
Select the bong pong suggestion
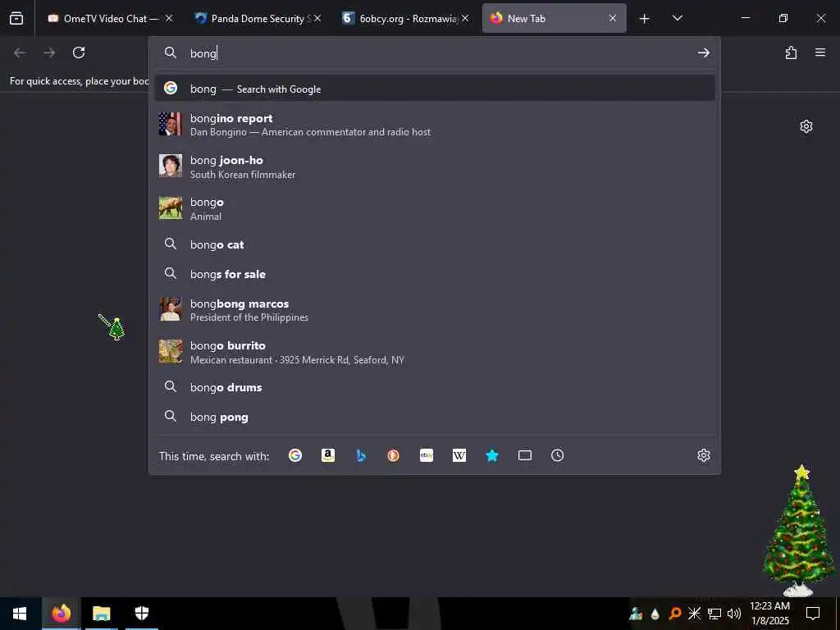pos(435,416)
